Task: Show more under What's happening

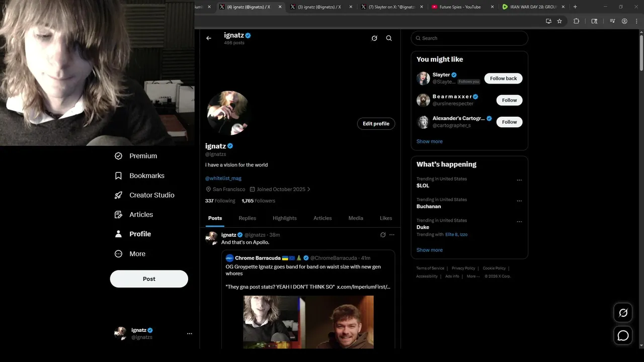Action: (x=430, y=250)
